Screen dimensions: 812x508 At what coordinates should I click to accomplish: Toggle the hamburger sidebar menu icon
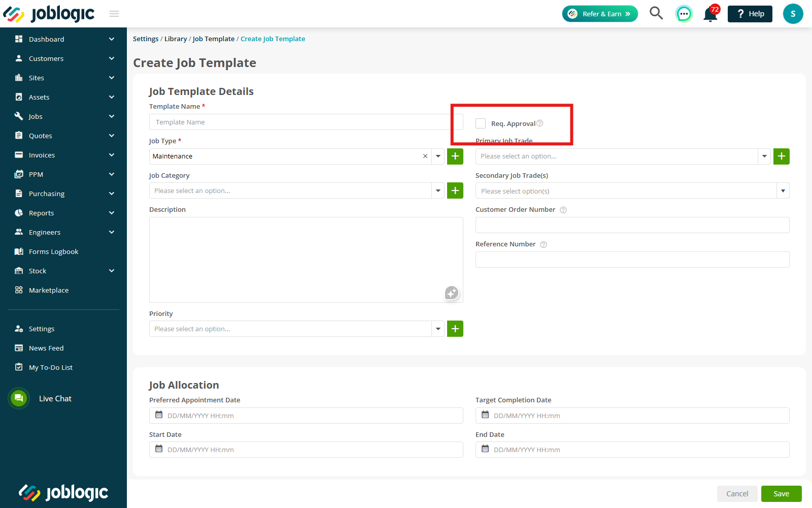point(114,14)
